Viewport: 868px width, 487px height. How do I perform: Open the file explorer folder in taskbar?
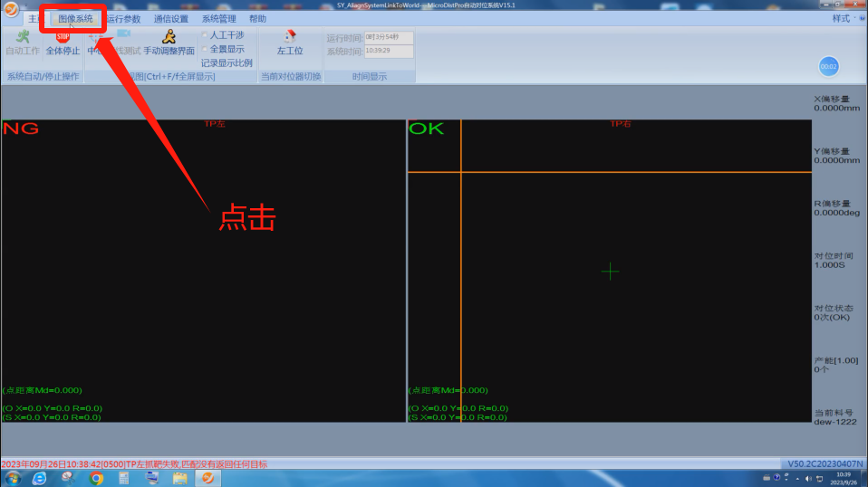coord(180,478)
